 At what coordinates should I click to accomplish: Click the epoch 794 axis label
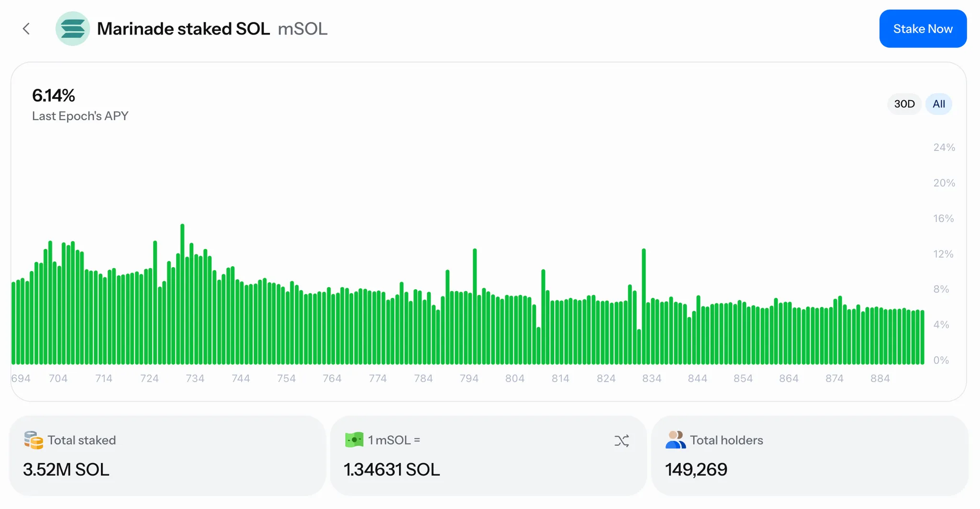pyautogui.click(x=469, y=378)
